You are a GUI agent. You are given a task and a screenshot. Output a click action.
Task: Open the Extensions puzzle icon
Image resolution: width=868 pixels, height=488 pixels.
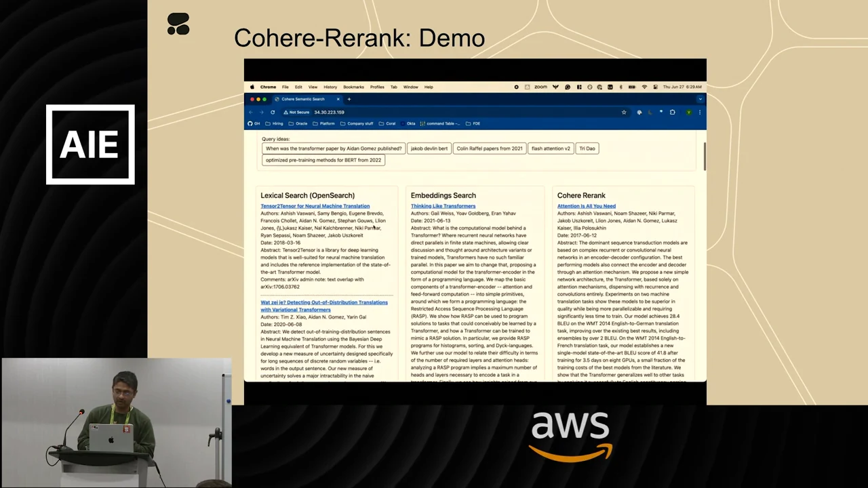(672, 112)
